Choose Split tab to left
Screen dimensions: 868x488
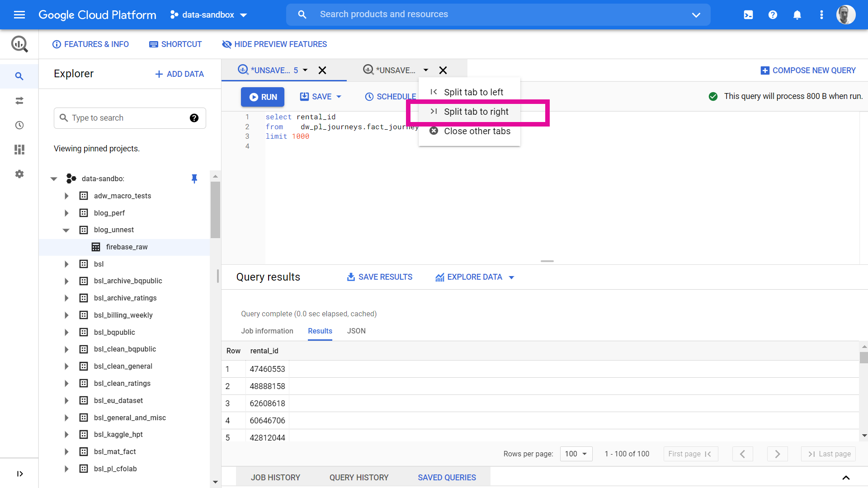pos(469,92)
